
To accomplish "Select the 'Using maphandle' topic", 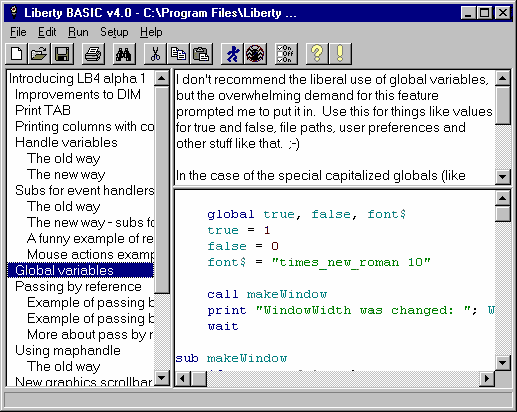I will tap(68, 351).
